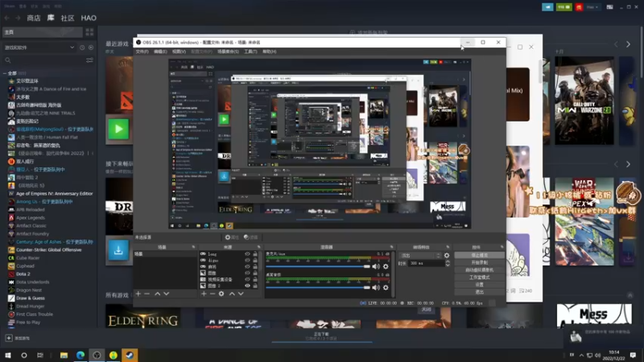Show hidden system tray icons chevron

[581, 355]
